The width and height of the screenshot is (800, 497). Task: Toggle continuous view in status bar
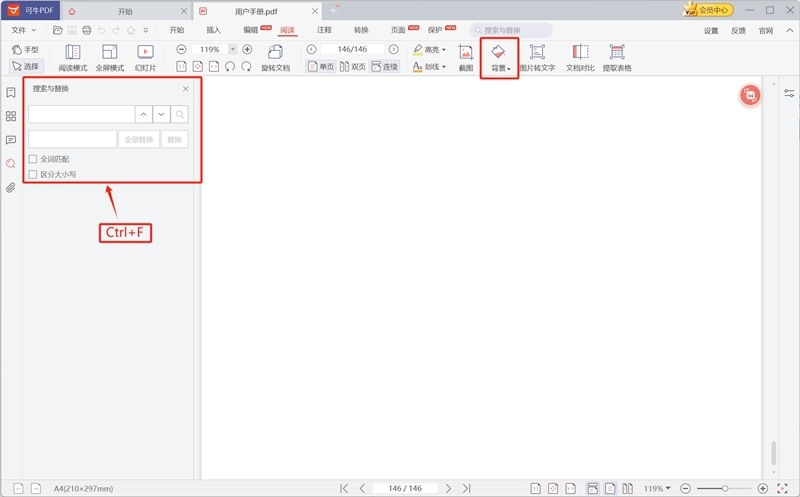(592, 488)
